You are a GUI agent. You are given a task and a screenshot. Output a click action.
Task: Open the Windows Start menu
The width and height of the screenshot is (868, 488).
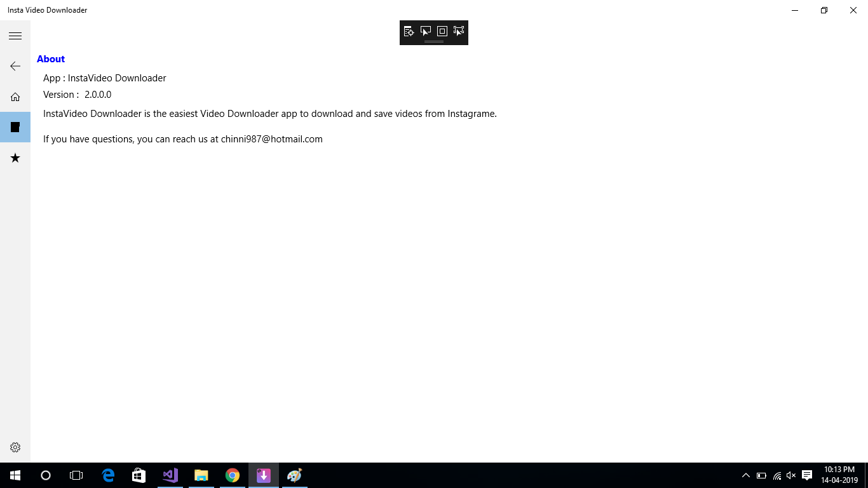click(x=15, y=475)
